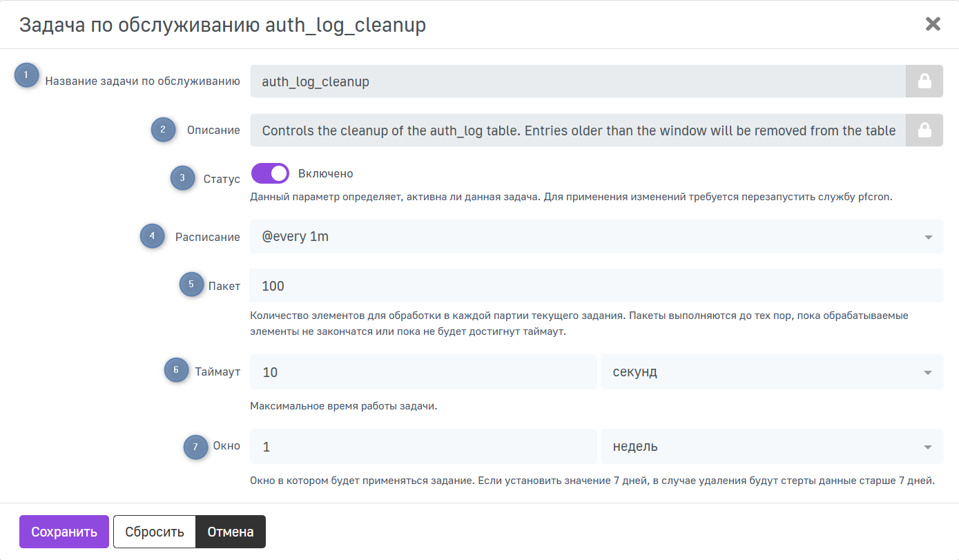Open the Расписание schedule dropdown
959x560 pixels.
coord(596,237)
